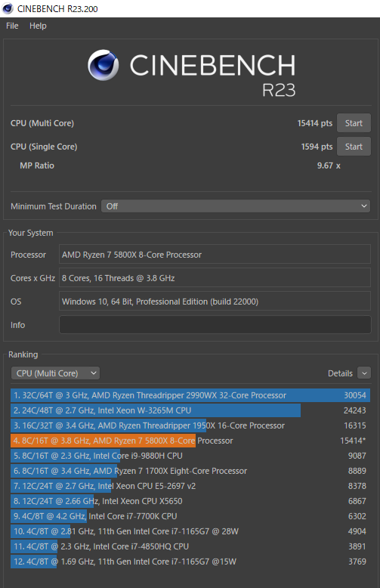The image size is (380, 588).
Task: Select the Threadripper 2990WX ranking row
Action: tap(190, 395)
